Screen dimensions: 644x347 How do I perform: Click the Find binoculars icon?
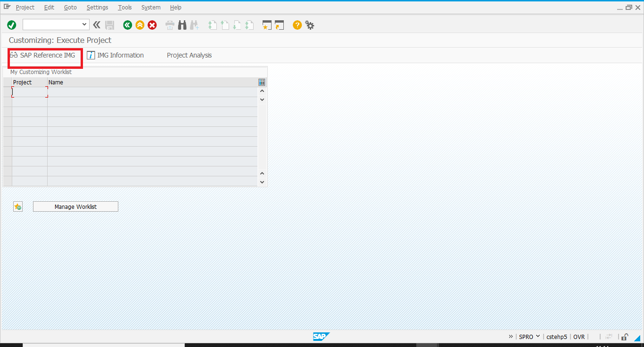coord(182,25)
